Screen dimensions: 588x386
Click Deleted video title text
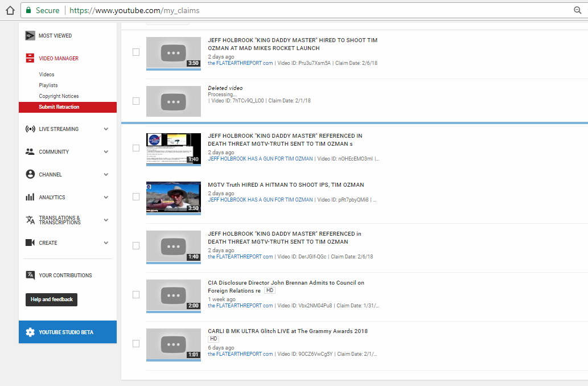[x=225, y=88]
